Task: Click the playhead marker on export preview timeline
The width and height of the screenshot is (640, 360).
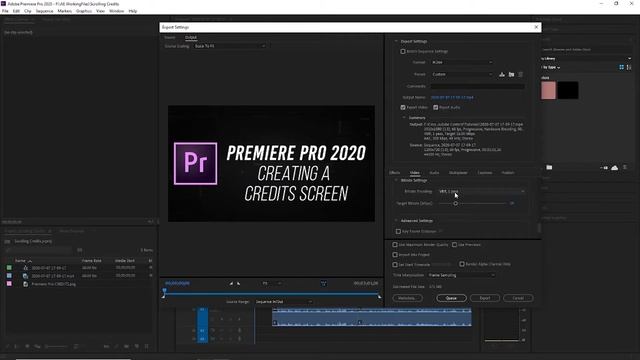Action: [164, 291]
